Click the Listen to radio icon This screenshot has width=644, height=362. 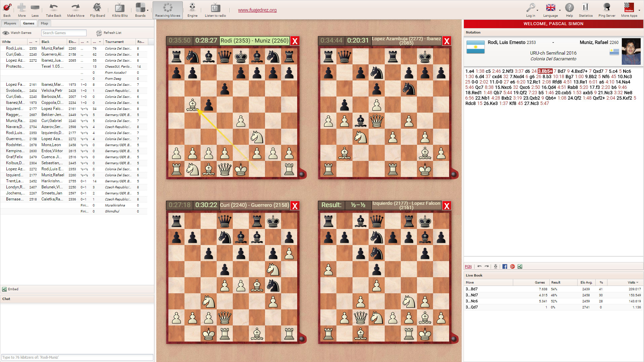[x=215, y=8]
